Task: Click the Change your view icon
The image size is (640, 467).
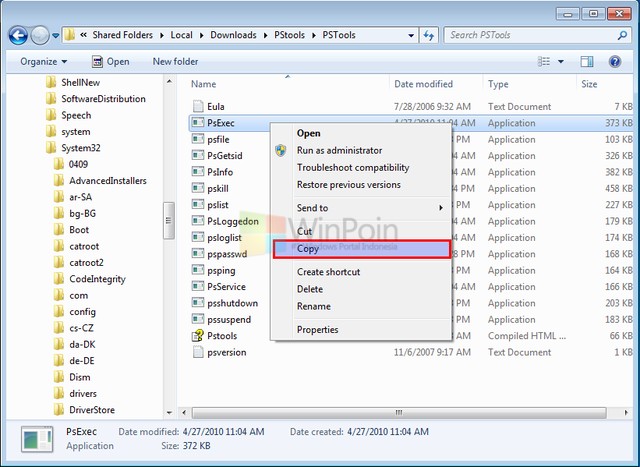Action: point(544,62)
